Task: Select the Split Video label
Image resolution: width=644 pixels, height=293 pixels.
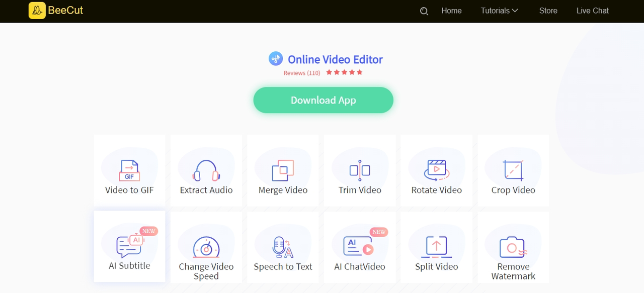Action: 436,266
